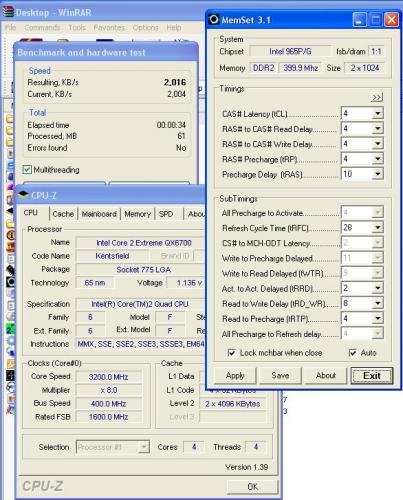Open RAS# to CAS# Write Delay dropdown
This screenshot has height=500, width=403.
pyautogui.click(x=377, y=144)
